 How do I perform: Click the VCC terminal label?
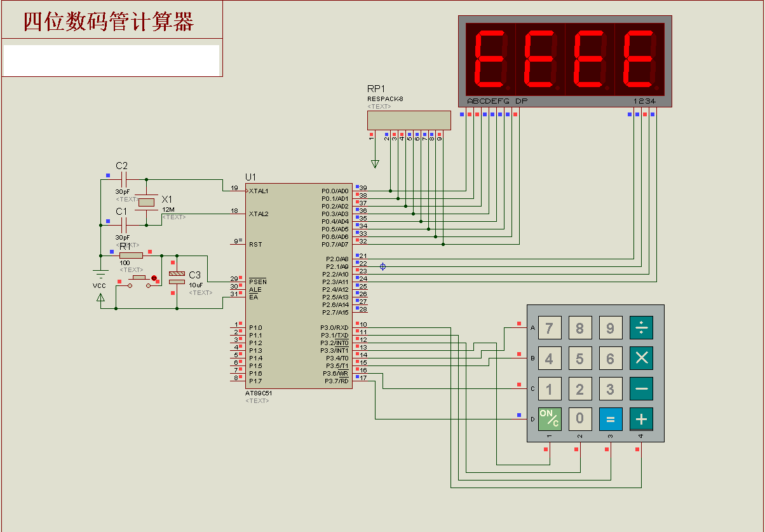coord(99,286)
